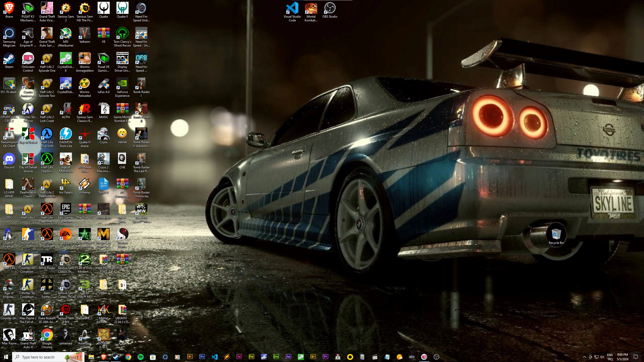Select the GeForce Experience icon
Screen dimensions: 644x362
click(x=122, y=87)
